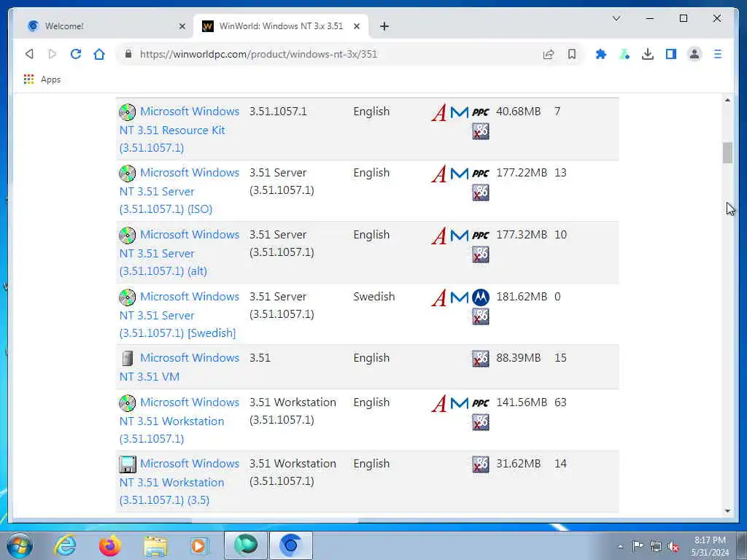Open a new tab with the plus button
The width and height of the screenshot is (747, 560).
pyautogui.click(x=384, y=26)
